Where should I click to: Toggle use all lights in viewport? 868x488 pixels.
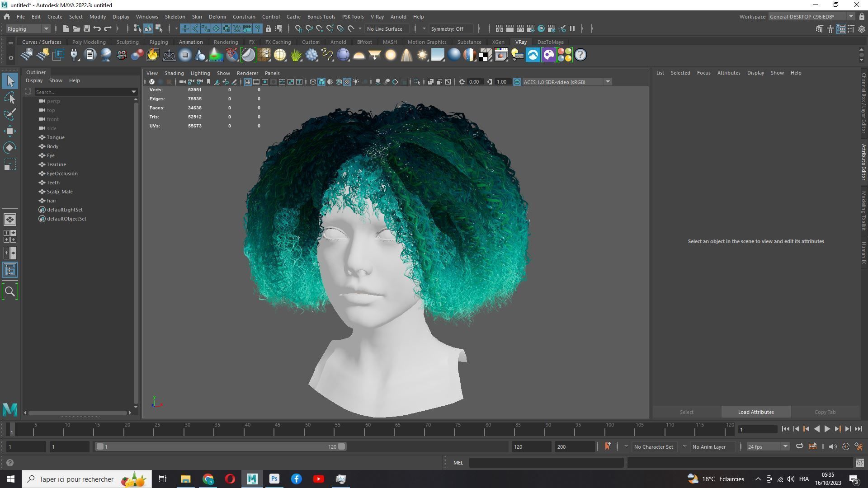pyautogui.click(x=356, y=82)
